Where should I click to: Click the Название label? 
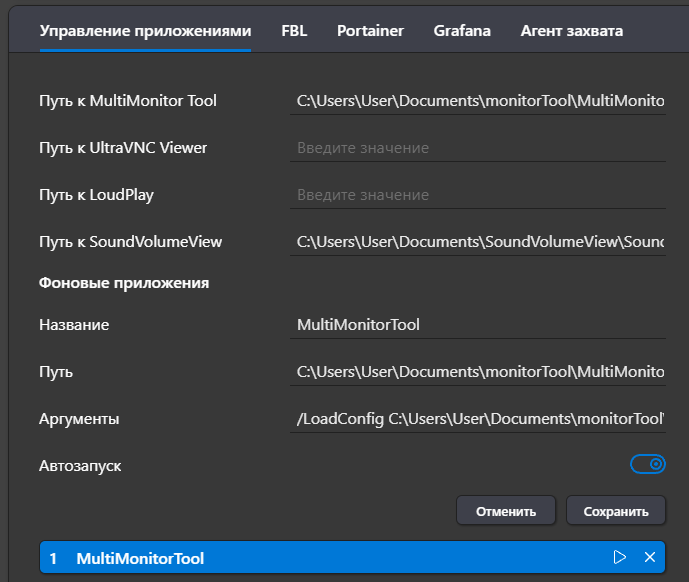click(x=74, y=325)
